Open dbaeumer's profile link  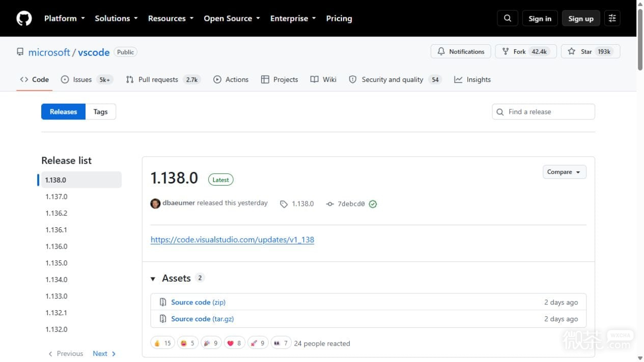[179, 203]
